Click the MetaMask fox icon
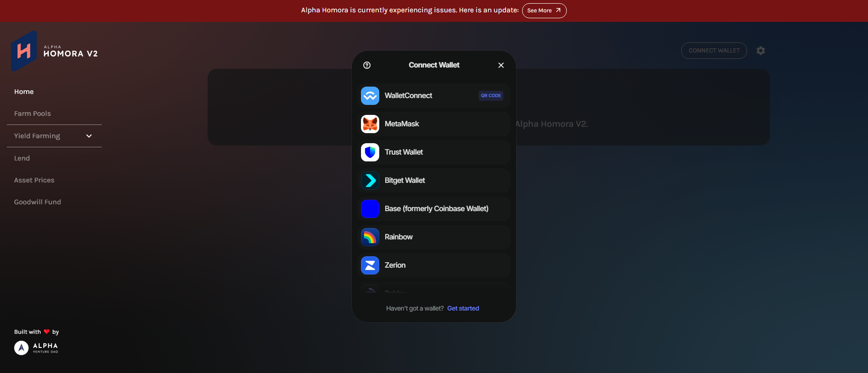The image size is (868, 373). click(370, 124)
